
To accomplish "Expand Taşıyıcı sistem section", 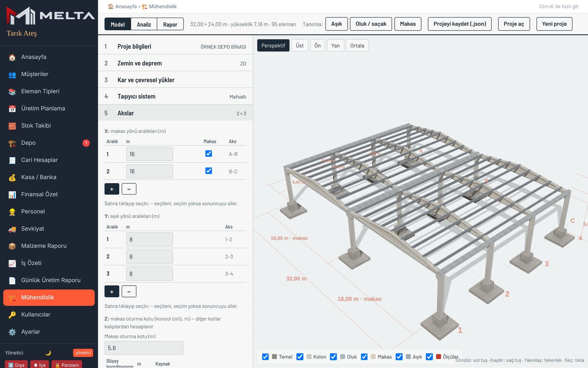I will click(x=175, y=96).
